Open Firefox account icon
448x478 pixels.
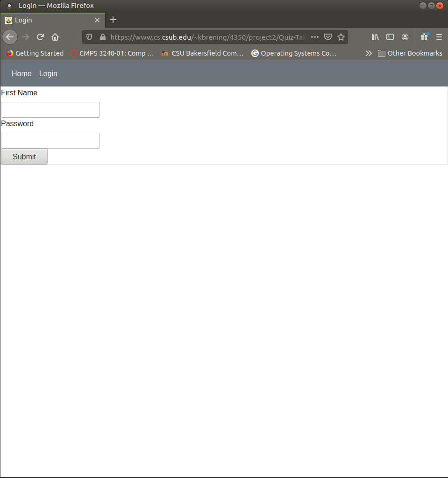[405, 37]
